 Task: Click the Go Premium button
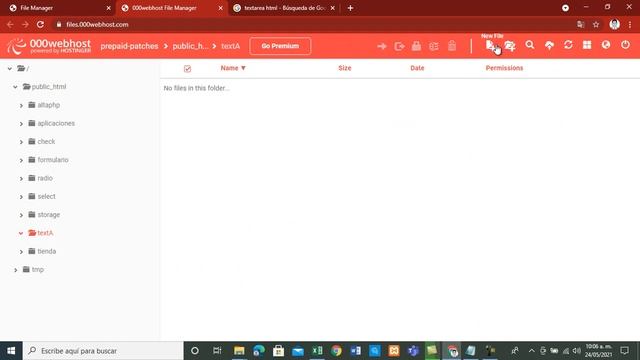point(280,46)
